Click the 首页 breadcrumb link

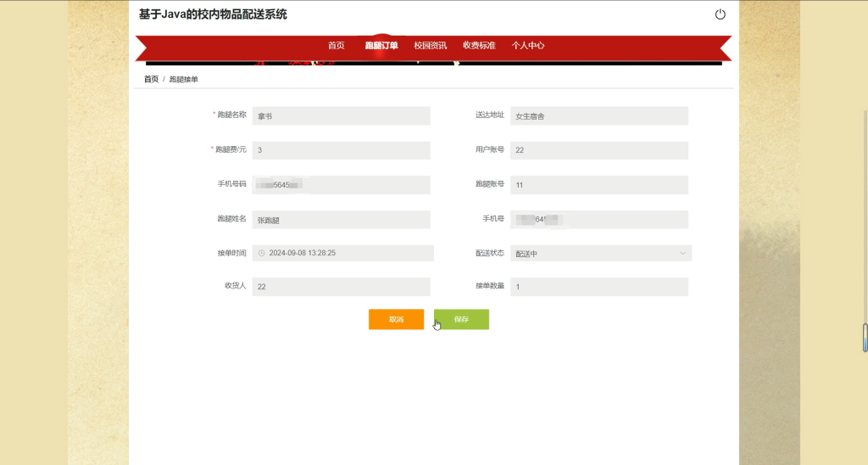pos(151,79)
